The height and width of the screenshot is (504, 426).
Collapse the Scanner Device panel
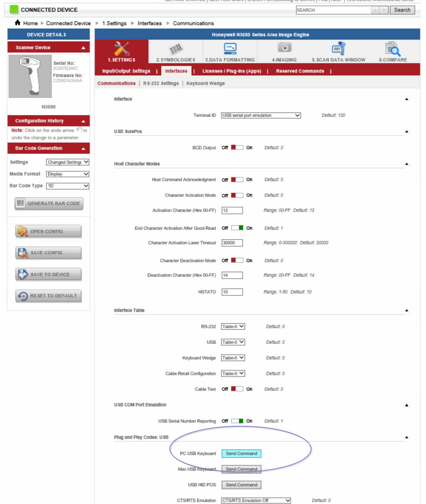(x=83, y=48)
